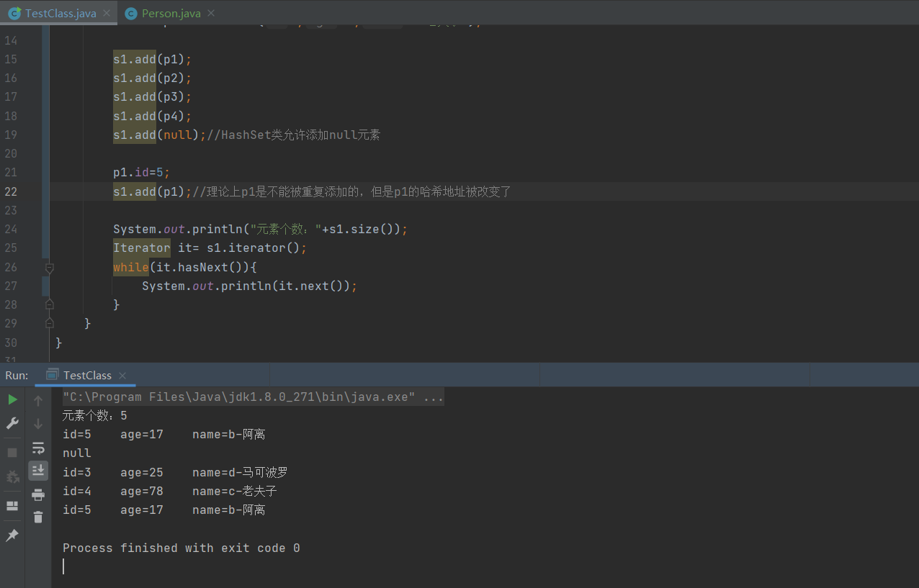The height and width of the screenshot is (588, 919).
Task: Click the Restore Layout icon in Run panel
Action: pyautogui.click(x=12, y=506)
